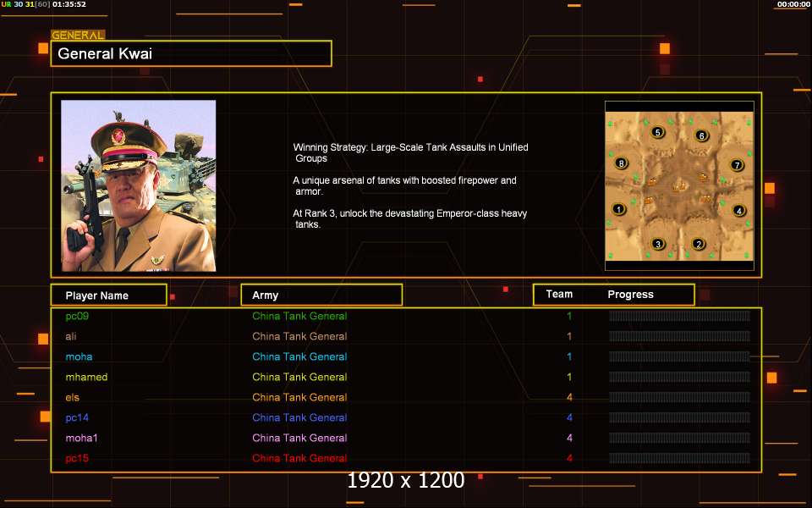Click the 01:35:52 clock readout

pyautogui.click(x=69, y=4)
